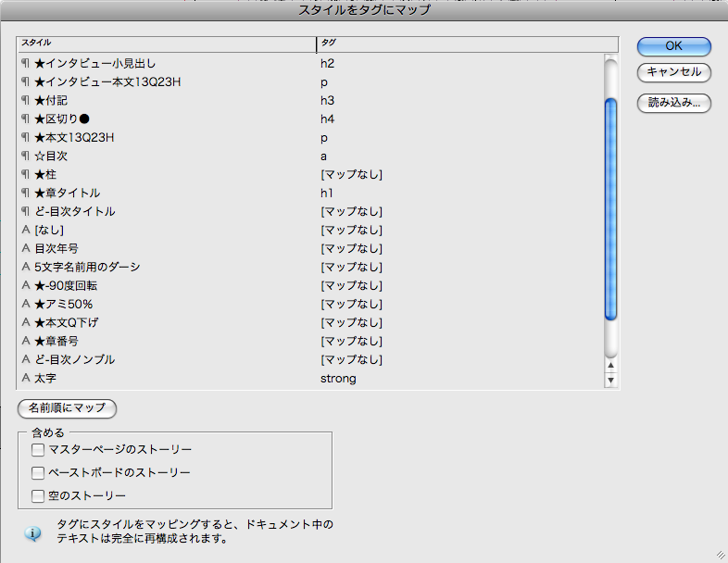
Task: Select the 目次年号 style row
Action: [310, 249]
